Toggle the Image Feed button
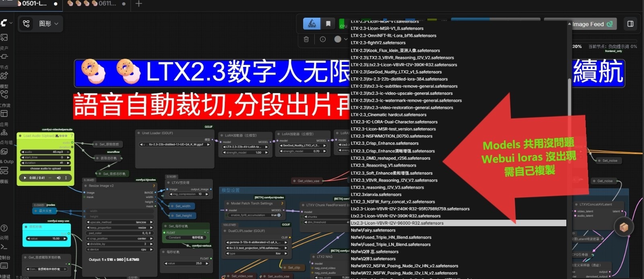The image size is (644, 279). point(591,24)
